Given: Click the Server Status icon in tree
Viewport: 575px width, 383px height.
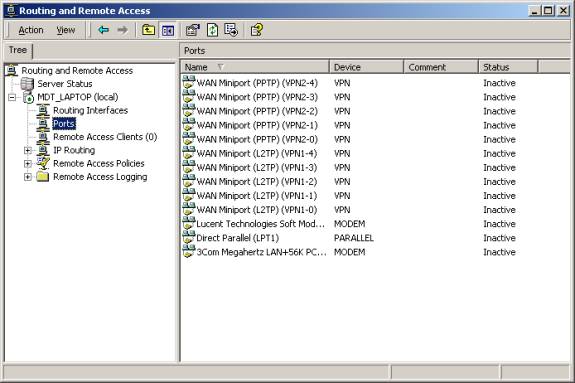Looking at the screenshot, I should click(28, 84).
